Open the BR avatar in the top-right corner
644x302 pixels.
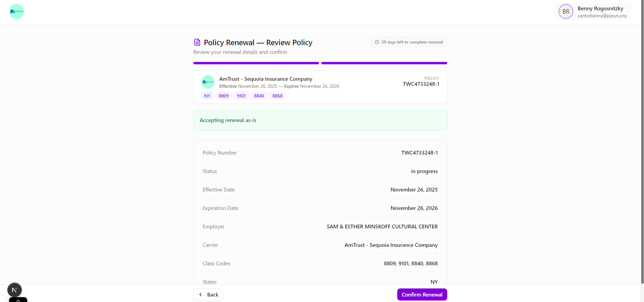pos(566,11)
